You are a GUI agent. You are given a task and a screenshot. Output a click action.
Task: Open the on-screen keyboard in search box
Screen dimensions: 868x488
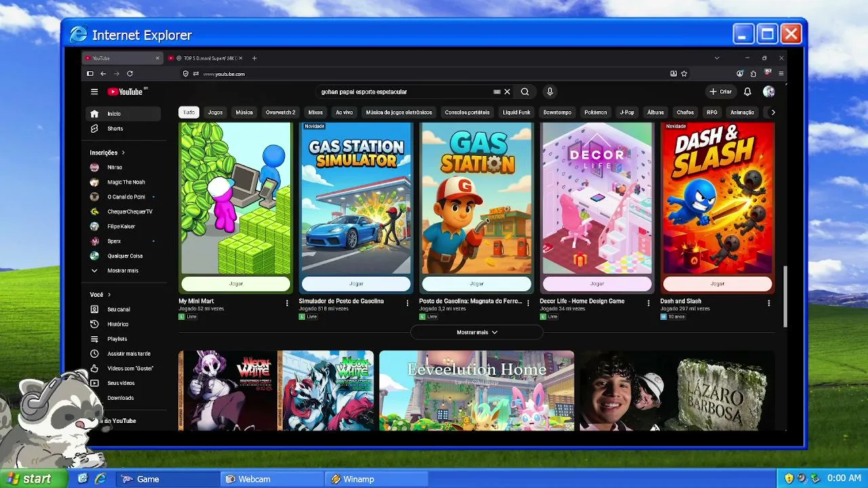(497, 91)
